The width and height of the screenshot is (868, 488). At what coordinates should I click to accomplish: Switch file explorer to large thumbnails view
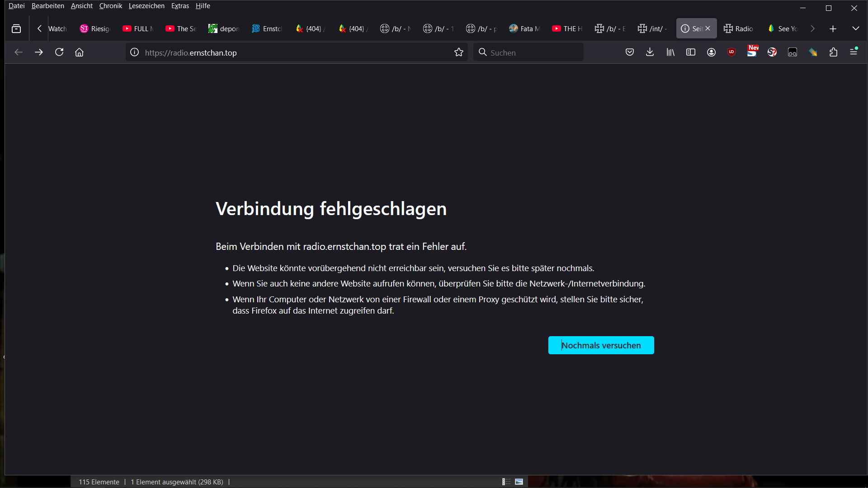[519, 482]
